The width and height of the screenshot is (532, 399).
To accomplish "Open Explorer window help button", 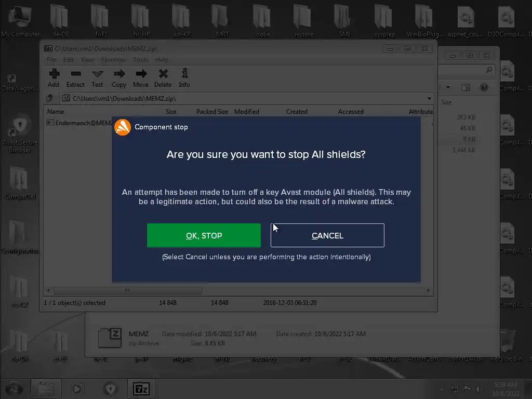I will click(484, 87).
